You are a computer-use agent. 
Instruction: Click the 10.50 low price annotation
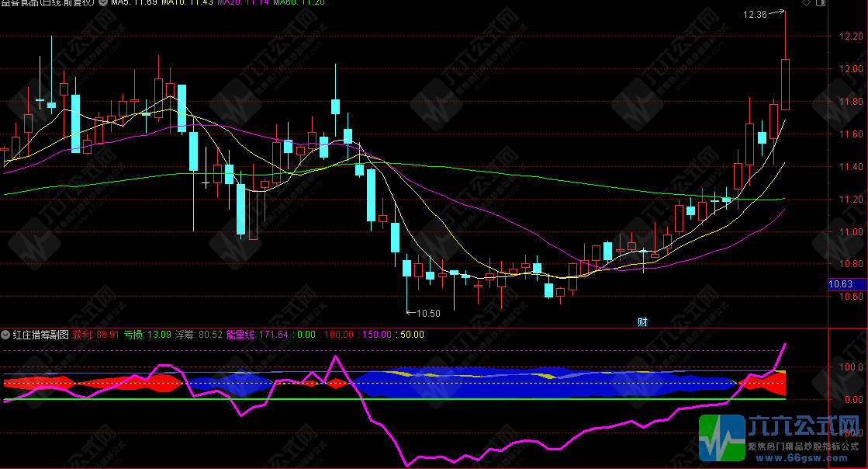427,314
